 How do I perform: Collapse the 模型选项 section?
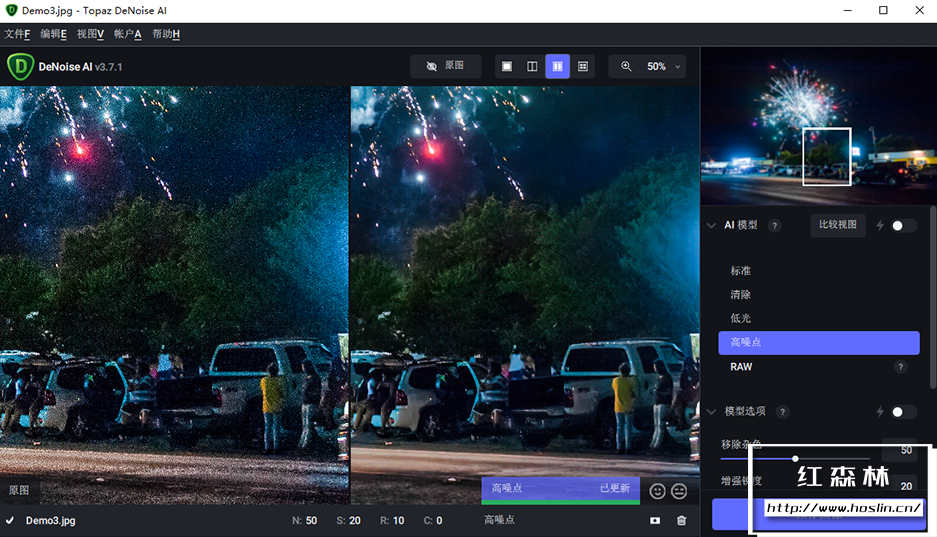point(711,412)
